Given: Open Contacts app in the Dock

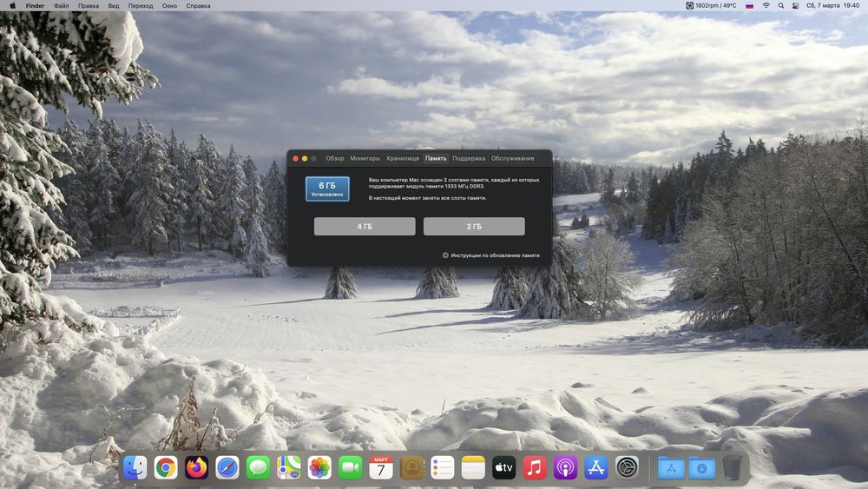Looking at the screenshot, I should (411, 468).
